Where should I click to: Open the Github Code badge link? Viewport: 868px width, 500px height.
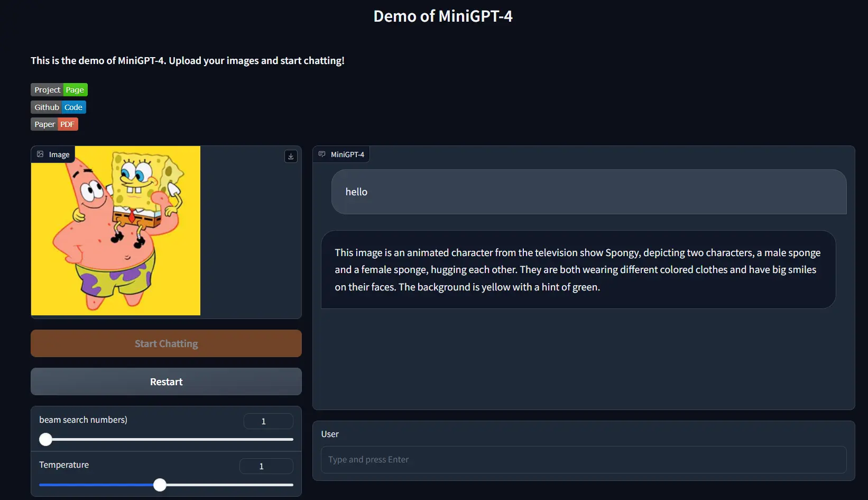coord(58,107)
